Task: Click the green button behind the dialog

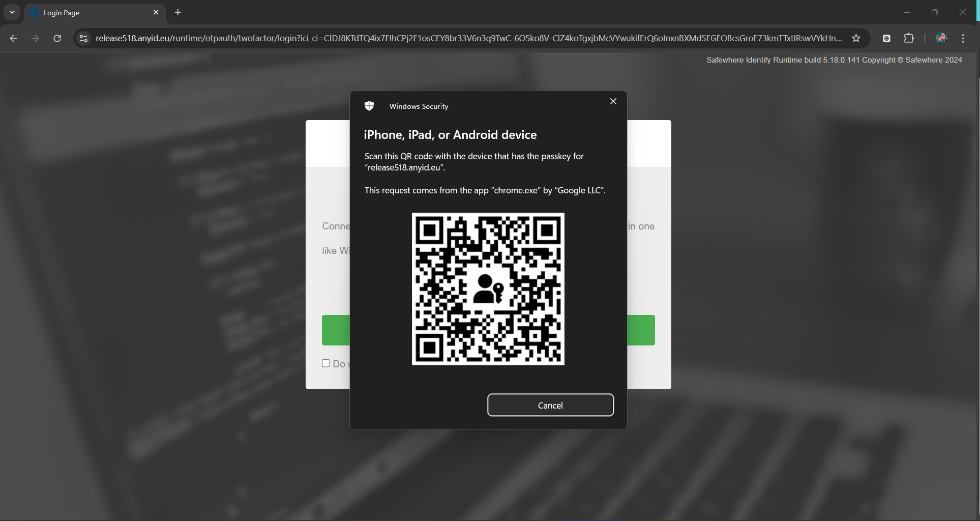Action: (336, 330)
